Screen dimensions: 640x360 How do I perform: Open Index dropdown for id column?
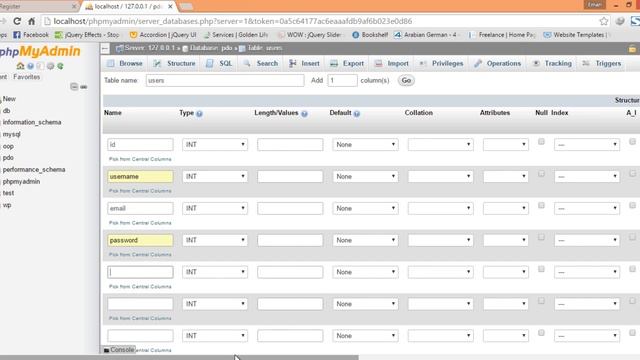587,144
